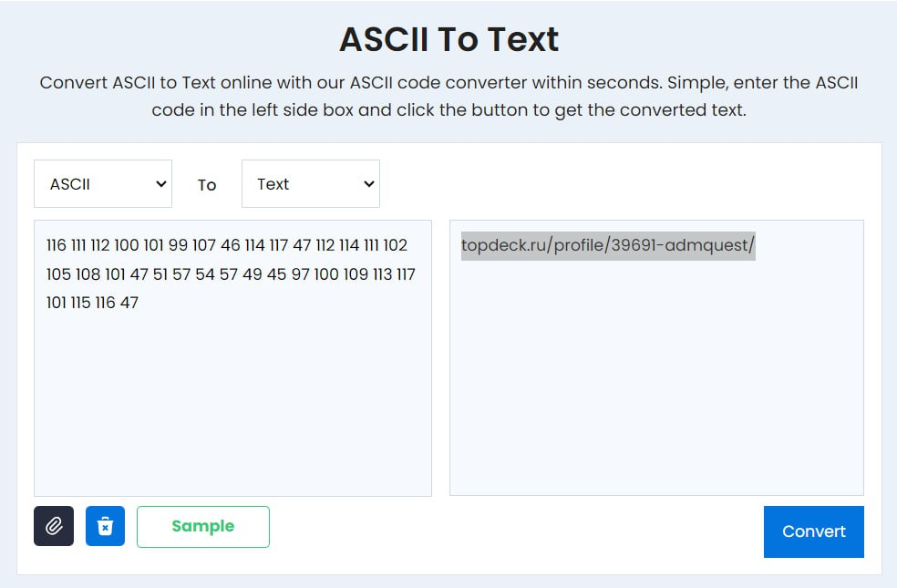Click the chevron arrow on Text selector

pyautogui.click(x=368, y=184)
